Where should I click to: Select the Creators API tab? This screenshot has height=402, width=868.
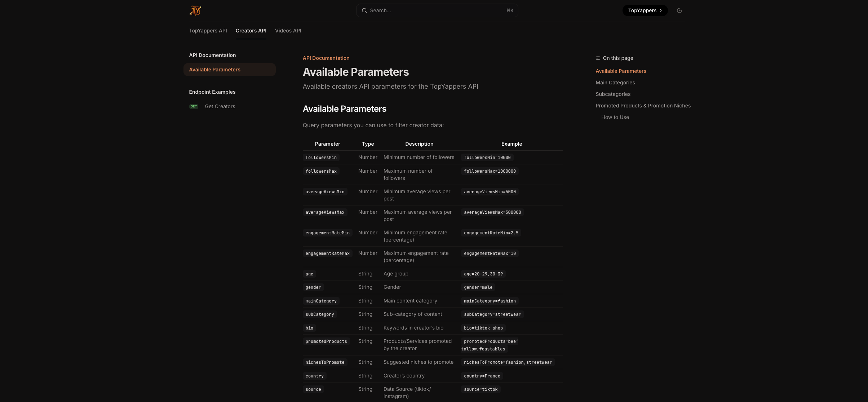[x=251, y=31]
